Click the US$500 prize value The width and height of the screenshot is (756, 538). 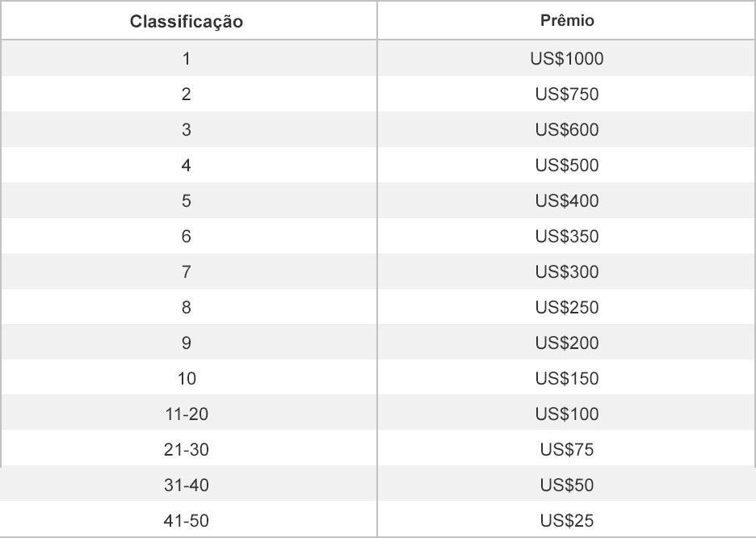pos(567,166)
